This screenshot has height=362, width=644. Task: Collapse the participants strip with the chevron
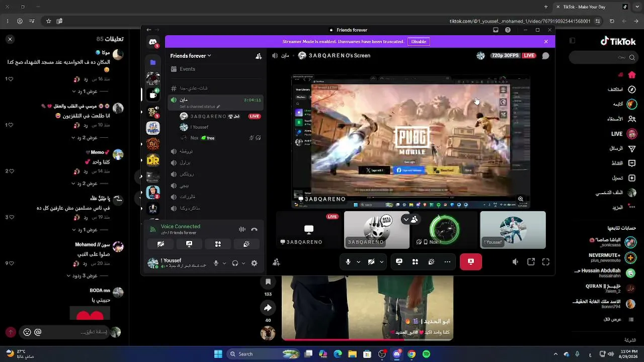click(x=406, y=219)
